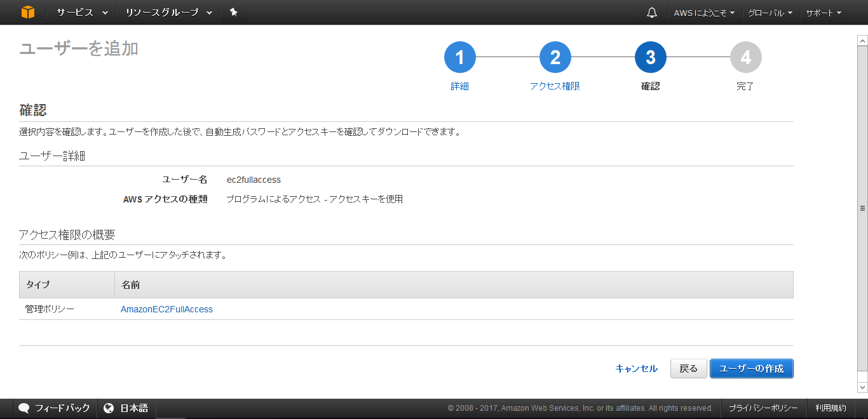This screenshot has width=868, height=419.
Task: Click the ユーザー名 field label
Action: tap(185, 180)
